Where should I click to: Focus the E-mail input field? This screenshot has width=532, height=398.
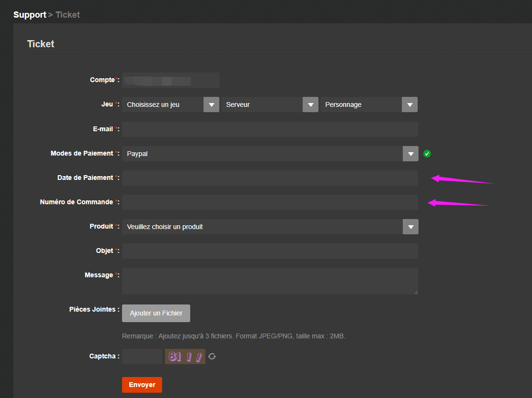click(x=270, y=129)
